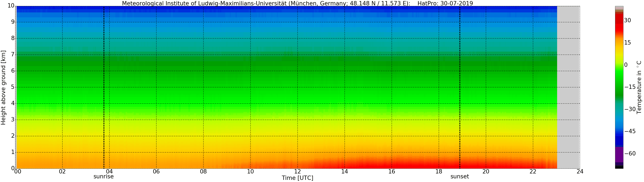Select the 12 tick on the time axis
644x182 pixels.
coord(297,172)
